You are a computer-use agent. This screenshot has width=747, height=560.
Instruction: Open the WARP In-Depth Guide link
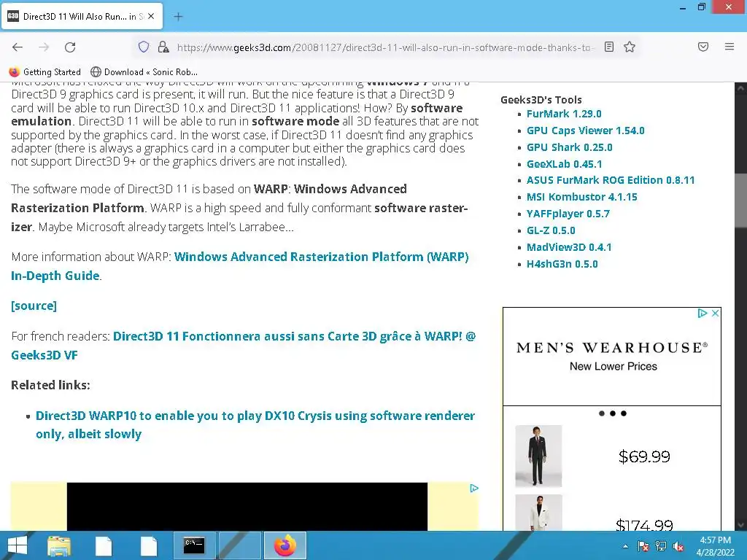click(239, 266)
